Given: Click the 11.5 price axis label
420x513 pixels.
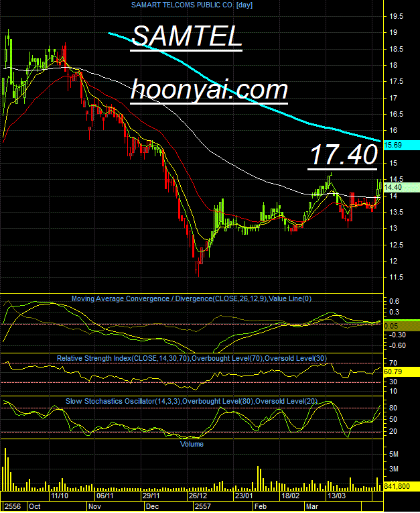Looking at the screenshot, I should (396, 277).
